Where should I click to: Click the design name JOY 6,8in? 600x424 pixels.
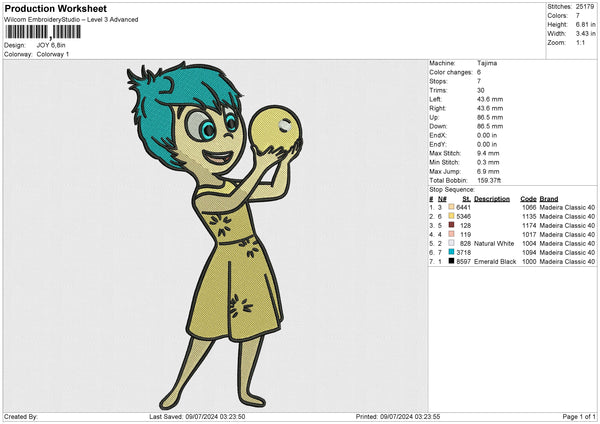(51, 45)
